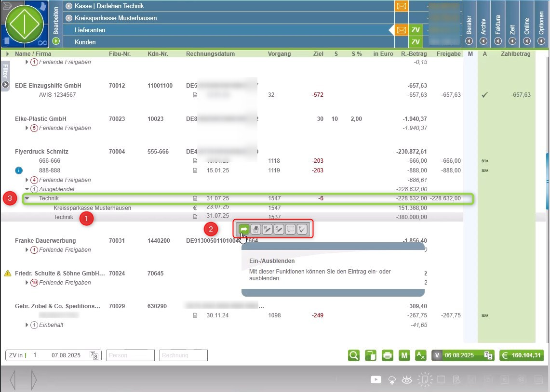Toggle the eye visibility icon in bottom bar
The width and height of the screenshot is (550, 392).
click(x=407, y=379)
